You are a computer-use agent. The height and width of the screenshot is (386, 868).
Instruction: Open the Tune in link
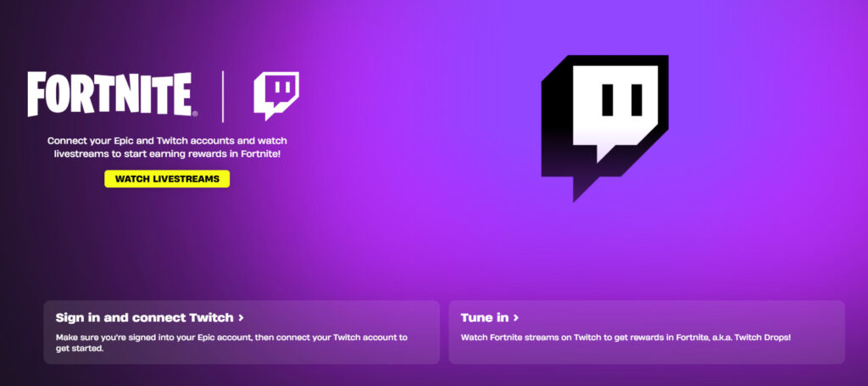coord(484,318)
